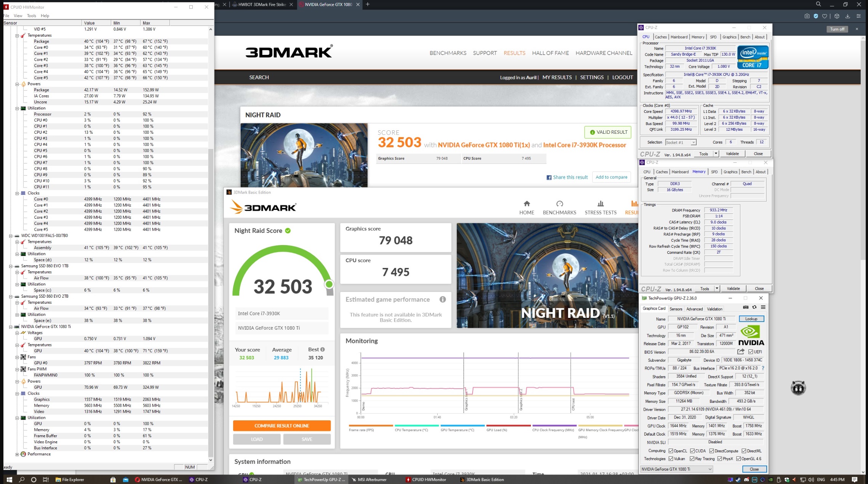Click the Max column header in HWMonitor
Image resolution: width=868 pixels, height=484 pixels.
(155, 23)
